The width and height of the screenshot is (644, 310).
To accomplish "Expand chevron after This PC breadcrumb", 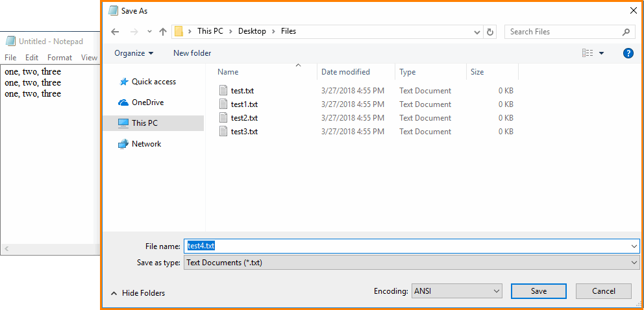I will point(231,31).
